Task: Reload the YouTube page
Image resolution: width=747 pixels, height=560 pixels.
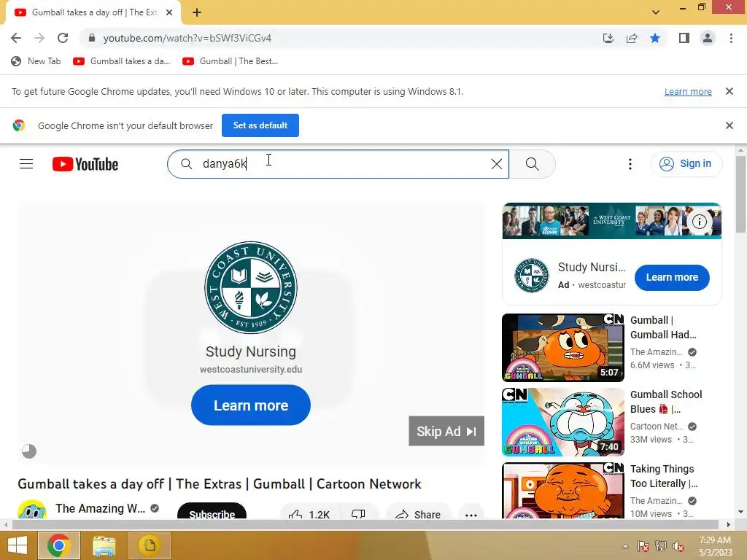Action: (x=63, y=38)
